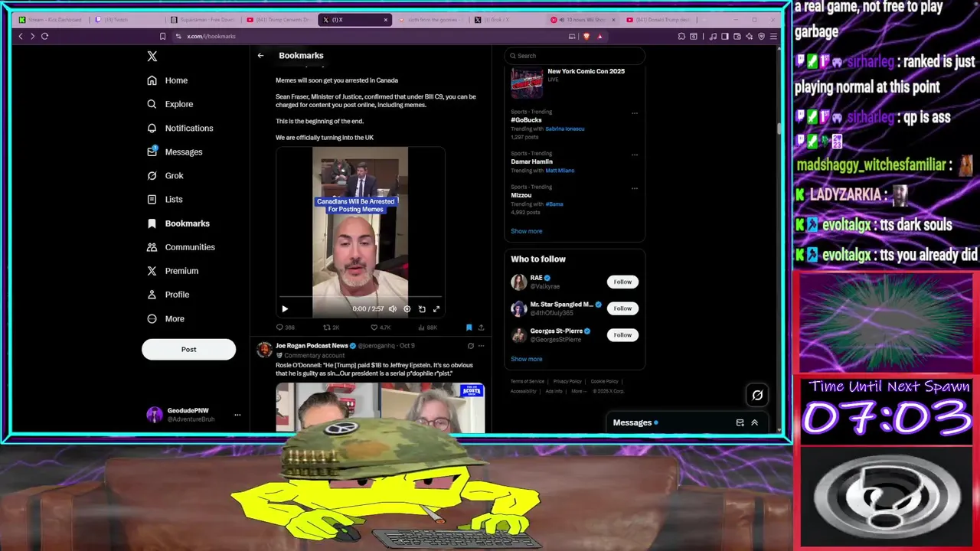Image resolution: width=980 pixels, height=551 pixels.
Task: Open Notifications in sidebar
Action: pos(180,128)
